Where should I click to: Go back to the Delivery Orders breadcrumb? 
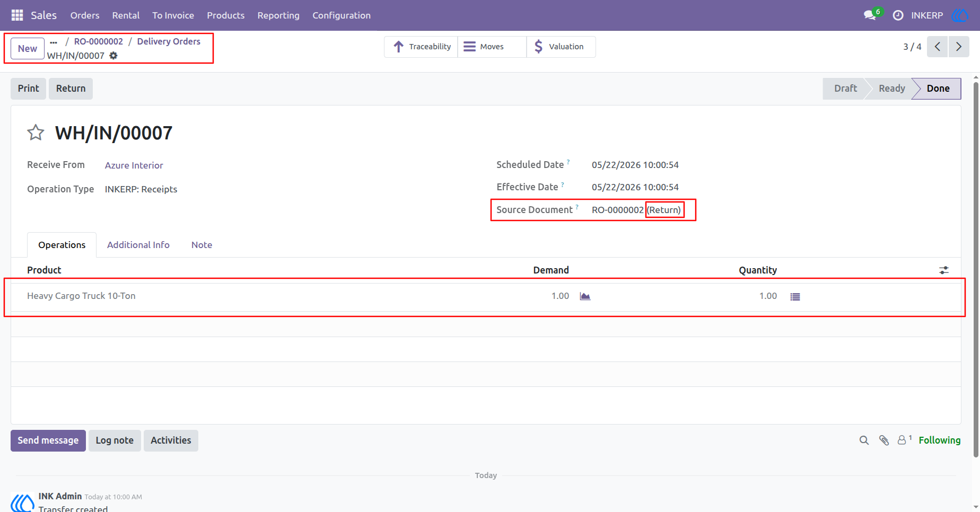click(x=169, y=41)
